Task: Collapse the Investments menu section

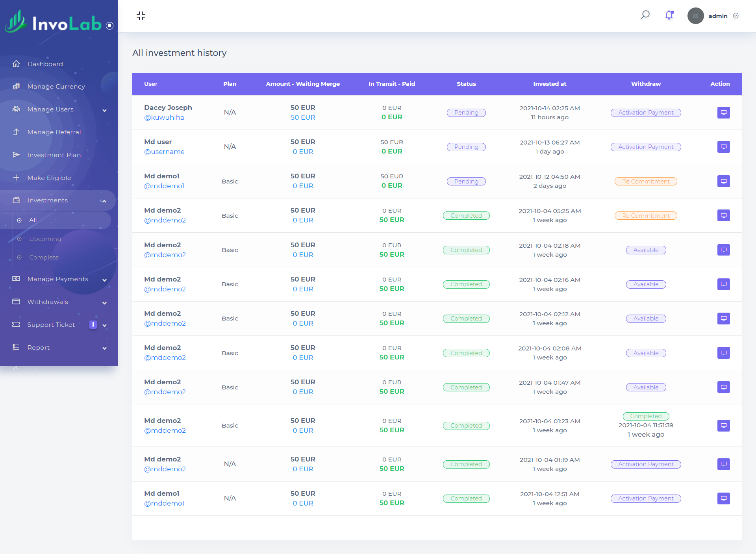Action: coord(104,201)
